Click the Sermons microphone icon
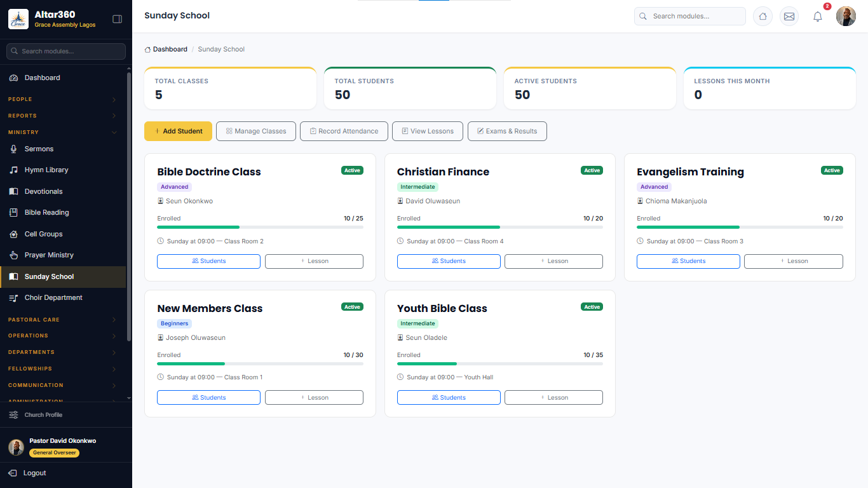 [13, 149]
